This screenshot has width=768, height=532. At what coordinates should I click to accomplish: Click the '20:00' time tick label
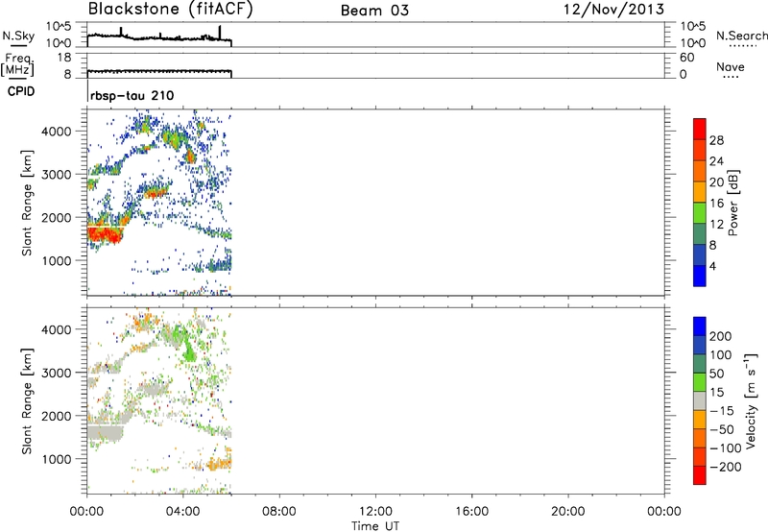568,512
